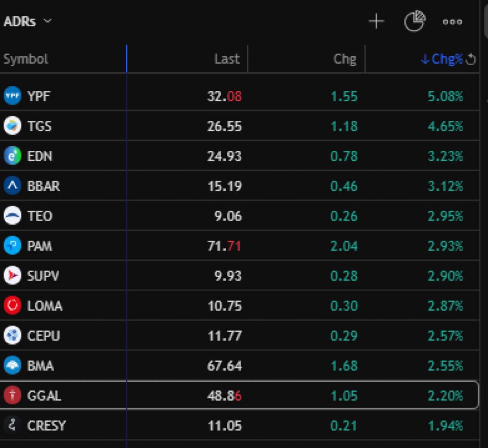The height and width of the screenshot is (448, 488).
Task: Click the SUPV logo icon
Action: click(13, 275)
